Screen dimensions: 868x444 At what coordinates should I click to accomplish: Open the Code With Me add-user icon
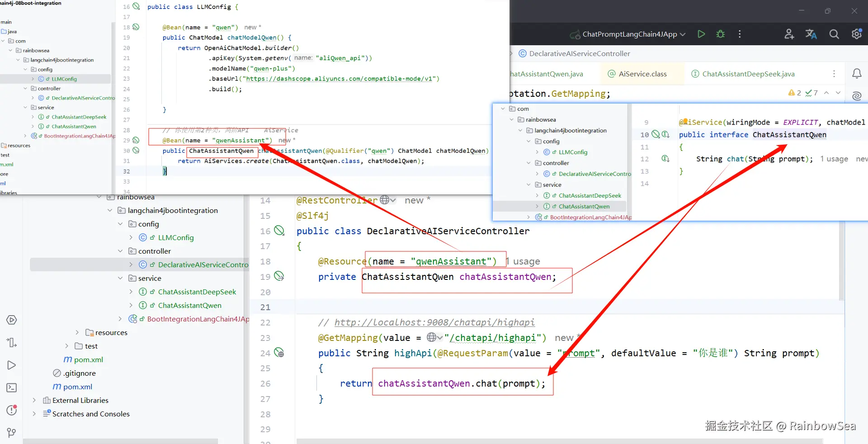(x=789, y=34)
